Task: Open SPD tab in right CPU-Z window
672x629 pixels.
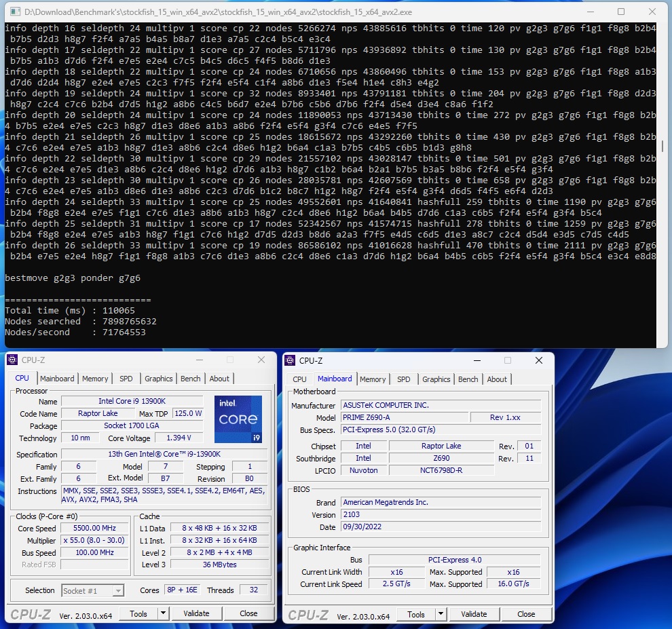Action: coord(404,379)
